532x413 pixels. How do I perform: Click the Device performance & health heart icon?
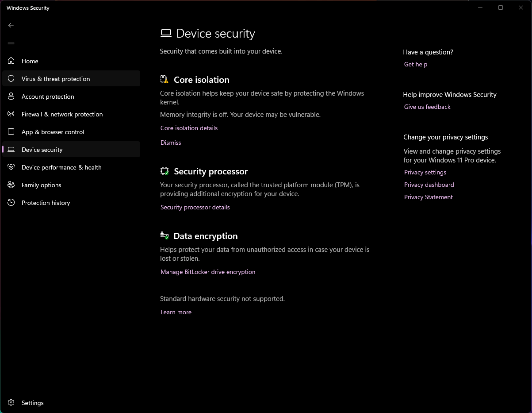click(11, 167)
